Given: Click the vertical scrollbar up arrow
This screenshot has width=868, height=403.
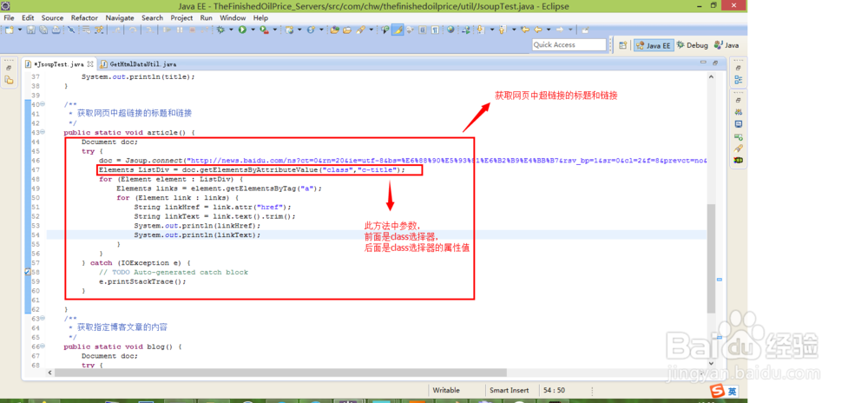Looking at the screenshot, I should coord(712,77).
